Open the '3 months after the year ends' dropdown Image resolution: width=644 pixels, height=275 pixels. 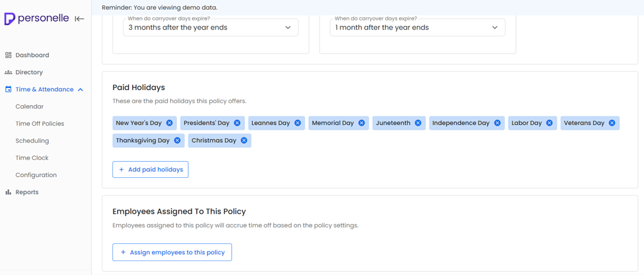tap(211, 28)
